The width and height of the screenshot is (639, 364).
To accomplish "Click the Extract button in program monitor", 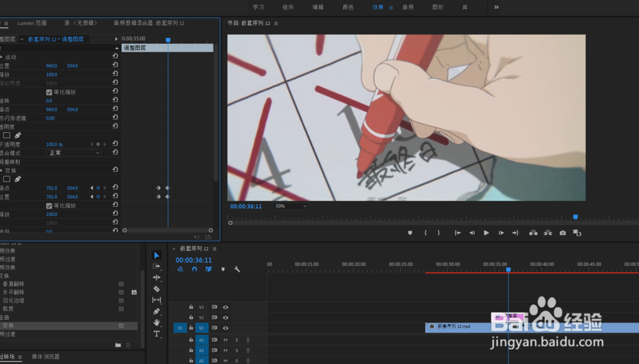I will click(x=548, y=233).
